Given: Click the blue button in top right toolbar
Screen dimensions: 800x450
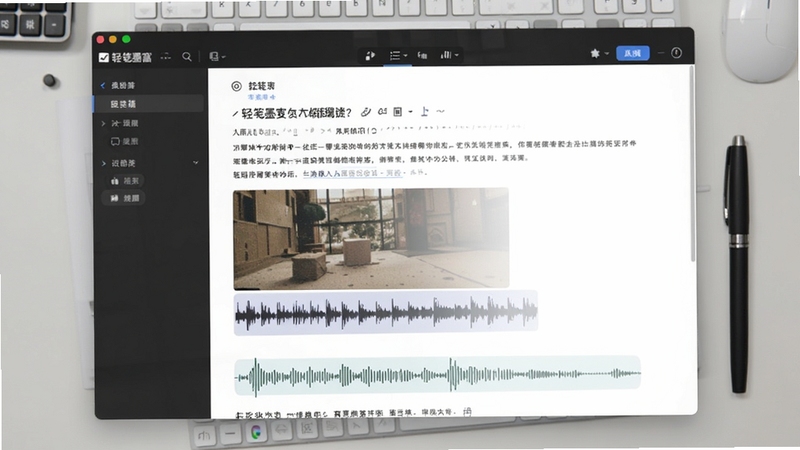Looking at the screenshot, I should click(633, 53).
